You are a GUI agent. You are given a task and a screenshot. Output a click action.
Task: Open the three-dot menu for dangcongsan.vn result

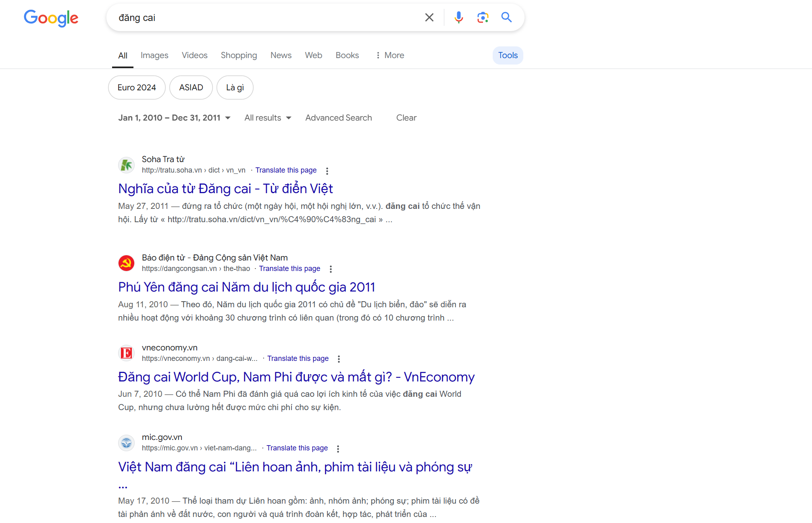(331, 269)
